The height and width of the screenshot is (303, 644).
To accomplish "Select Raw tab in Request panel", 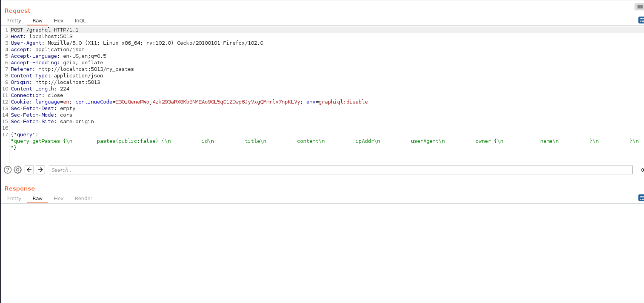I will 38,21.
